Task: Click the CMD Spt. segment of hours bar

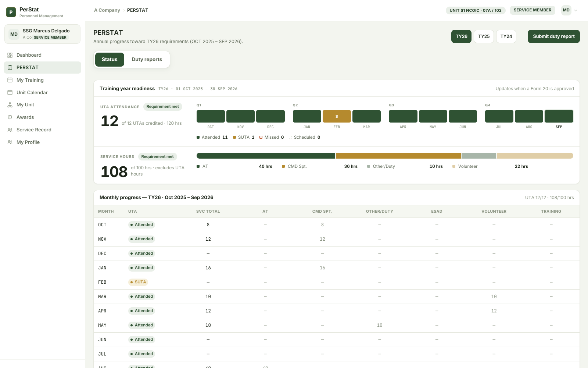Action: 398,156
